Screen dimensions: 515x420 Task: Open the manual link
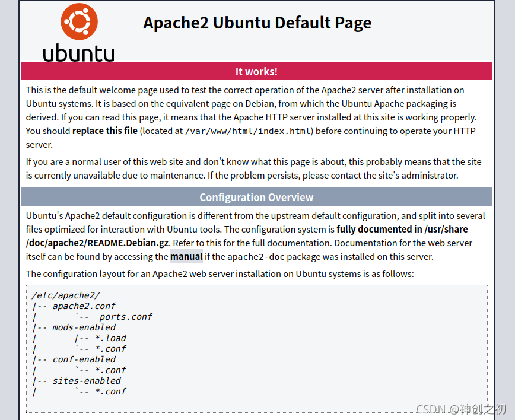(x=186, y=256)
